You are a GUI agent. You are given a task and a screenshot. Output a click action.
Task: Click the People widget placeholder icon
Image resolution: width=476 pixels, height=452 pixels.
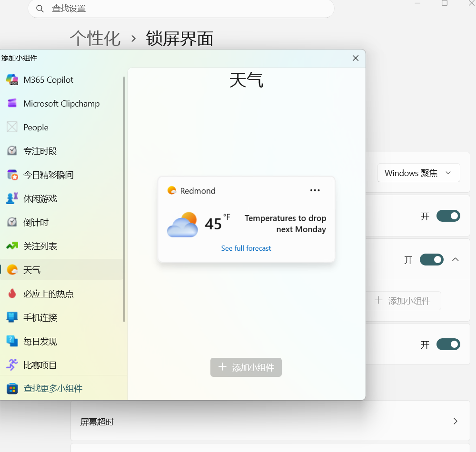coord(12,127)
